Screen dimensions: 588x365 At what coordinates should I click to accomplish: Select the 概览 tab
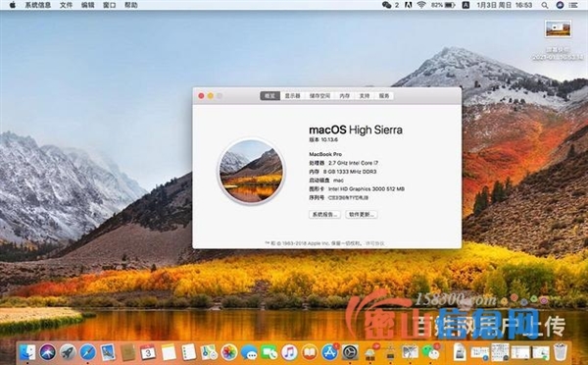click(270, 96)
